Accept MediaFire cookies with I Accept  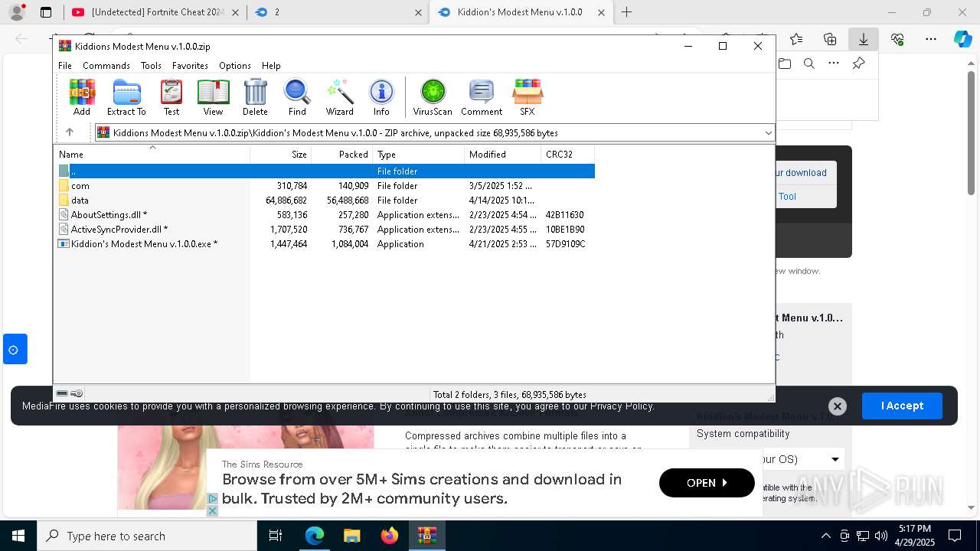click(902, 406)
